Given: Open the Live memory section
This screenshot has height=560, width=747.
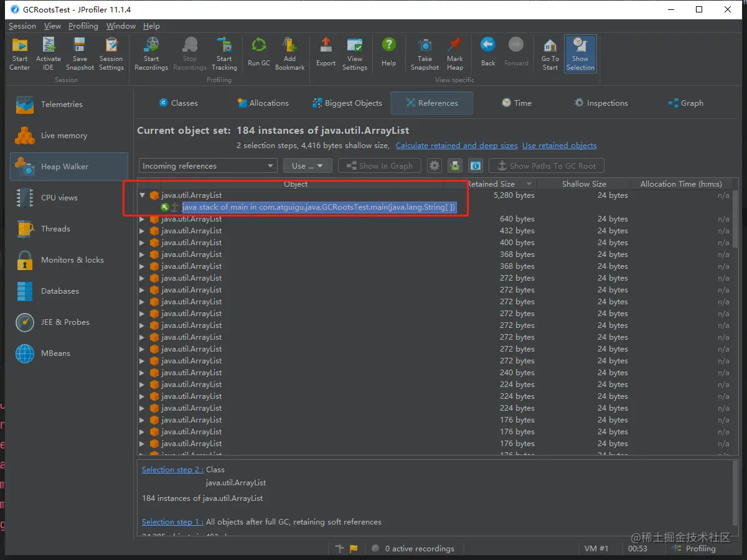Looking at the screenshot, I should coord(68,136).
